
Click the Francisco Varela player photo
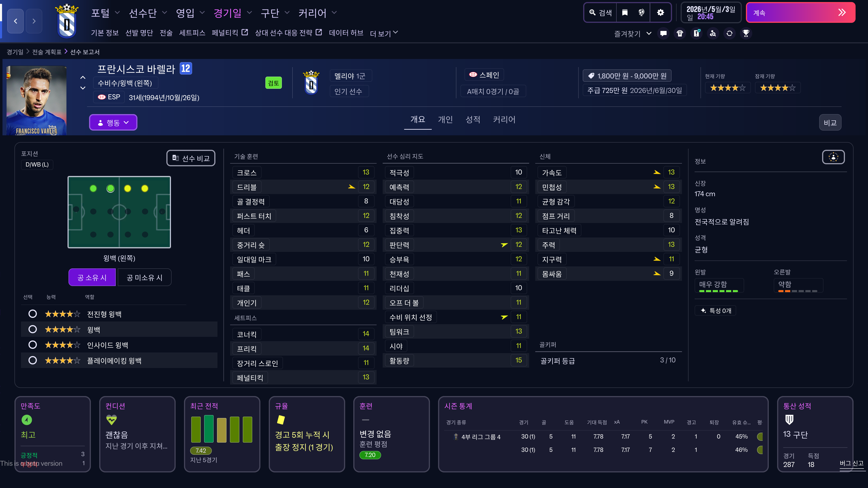(x=36, y=100)
